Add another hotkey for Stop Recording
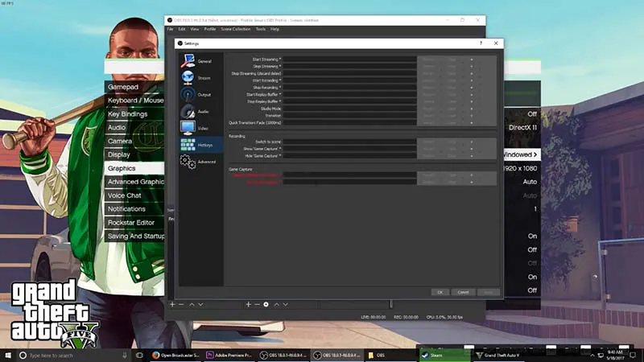 (x=472, y=88)
